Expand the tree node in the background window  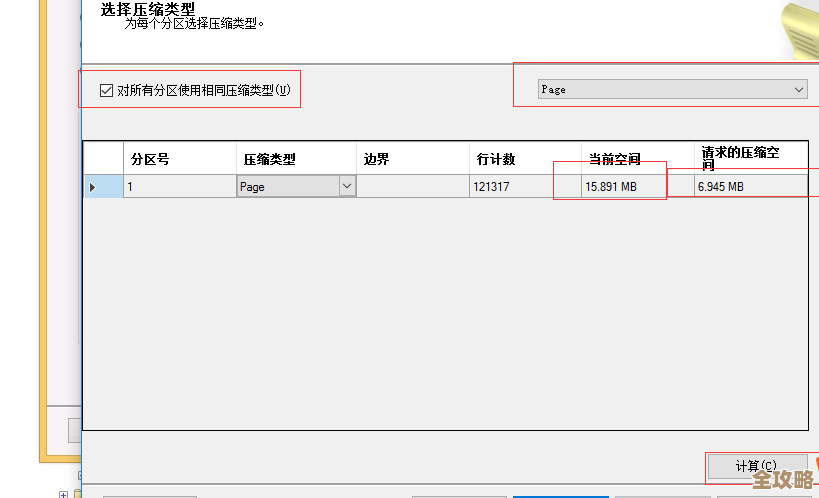click(63, 494)
